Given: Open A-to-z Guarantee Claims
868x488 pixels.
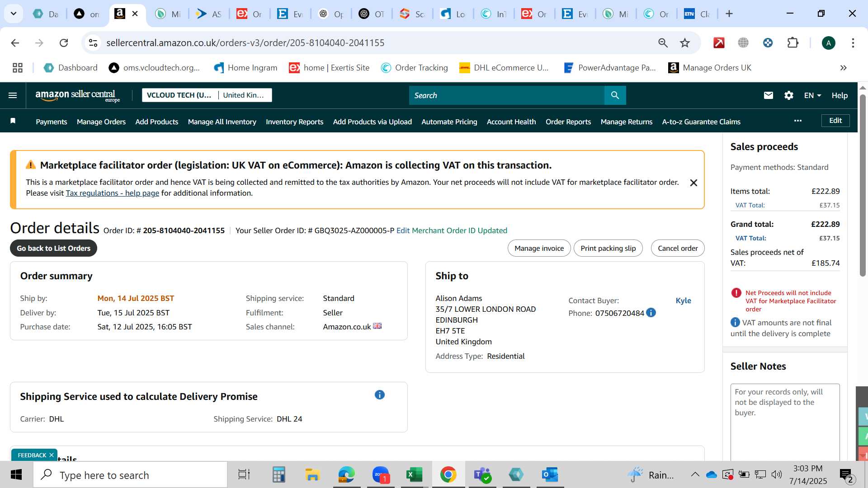Looking at the screenshot, I should click(x=701, y=122).
